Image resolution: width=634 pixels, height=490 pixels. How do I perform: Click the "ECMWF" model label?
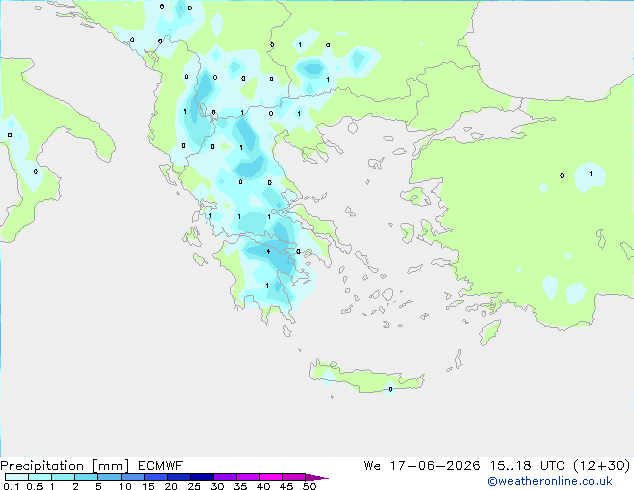tap(161, 466)
